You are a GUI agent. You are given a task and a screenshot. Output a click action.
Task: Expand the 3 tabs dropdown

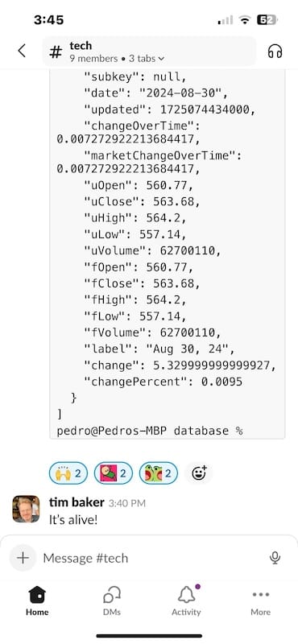click(147, 59)
